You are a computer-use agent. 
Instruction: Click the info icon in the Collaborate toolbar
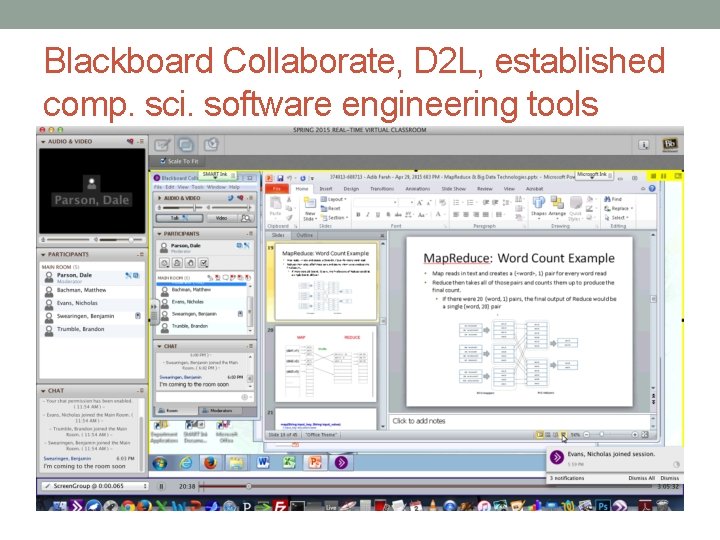pyautogui.click(x=644, y=145)
